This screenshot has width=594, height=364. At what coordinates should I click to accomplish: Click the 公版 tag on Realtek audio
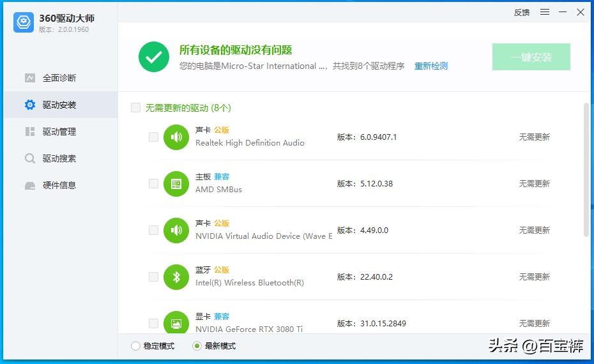point(222,130)
